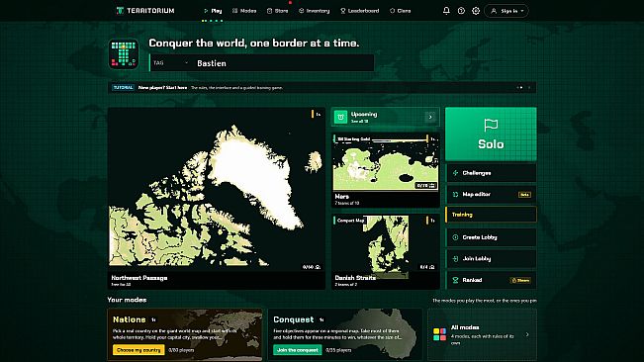Open the Leaderboard tab
644x362 pixels.
[360, 11]
